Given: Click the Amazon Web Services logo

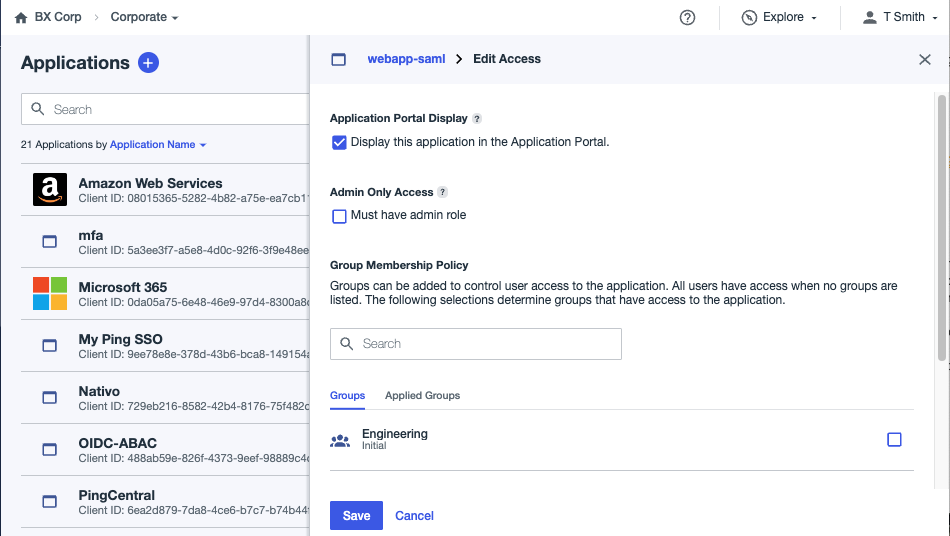Looking at the screenshot, I should pyautogui.click(x=50, y=190).
